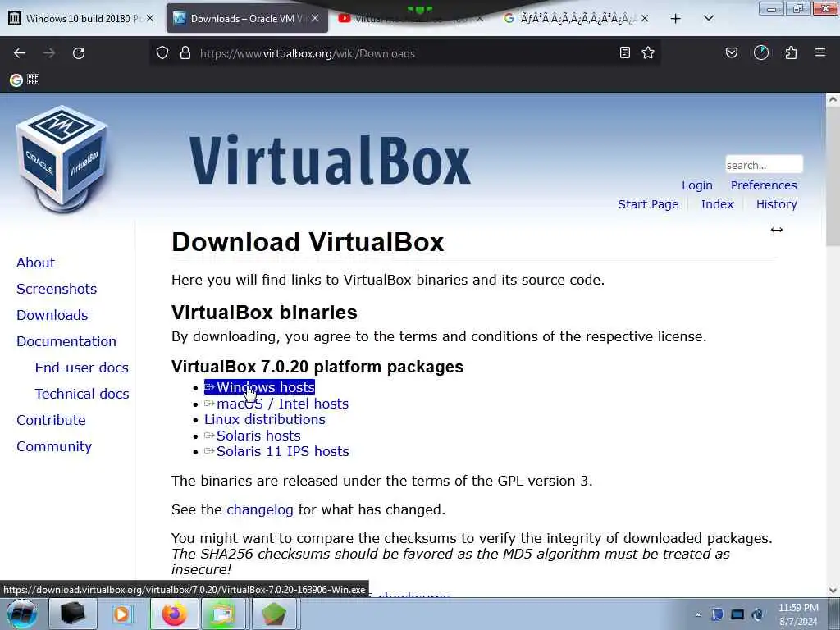Open Screenshots in the sidebar
The image size is (840, 630).
tap(57, 289)
